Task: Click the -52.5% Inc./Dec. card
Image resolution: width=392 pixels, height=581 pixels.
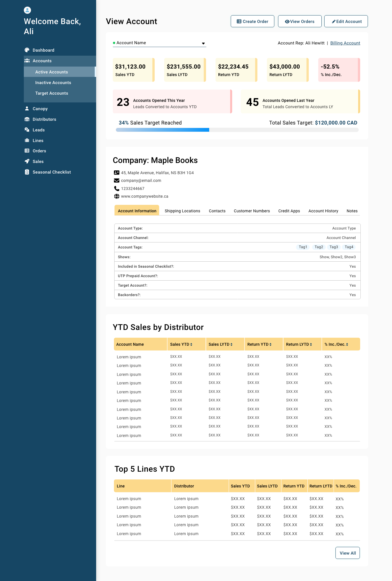Action: (339, 70)
